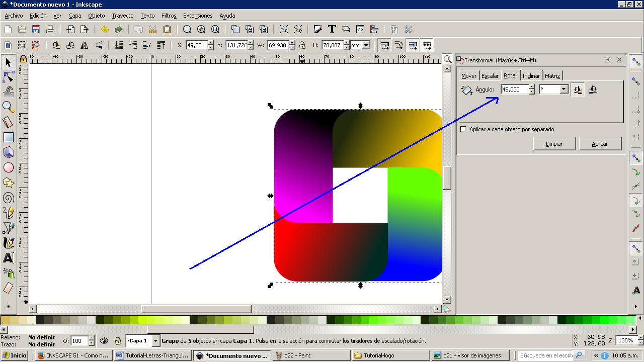Select the Rectangle tool
644x362 pixels.
pos(8,137)
